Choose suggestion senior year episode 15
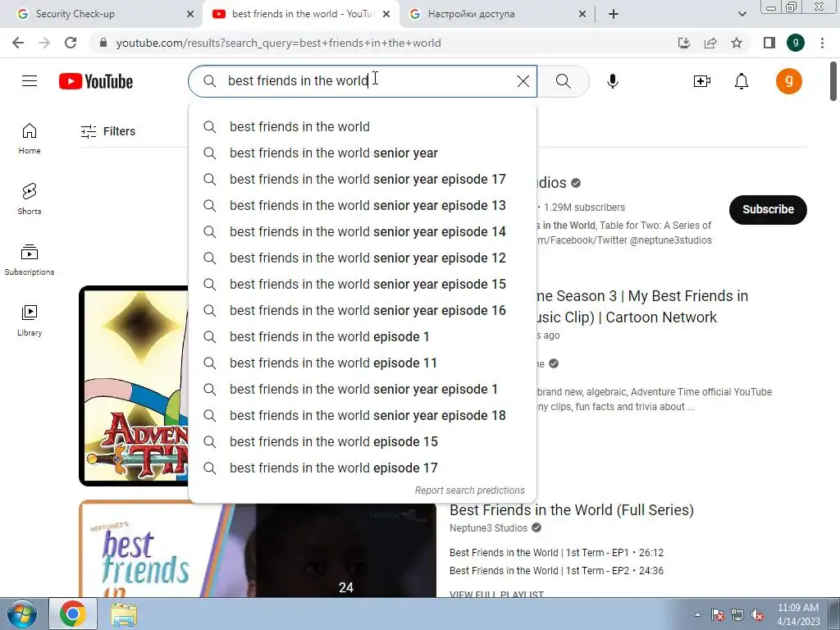840x630 pixels. 363,284
